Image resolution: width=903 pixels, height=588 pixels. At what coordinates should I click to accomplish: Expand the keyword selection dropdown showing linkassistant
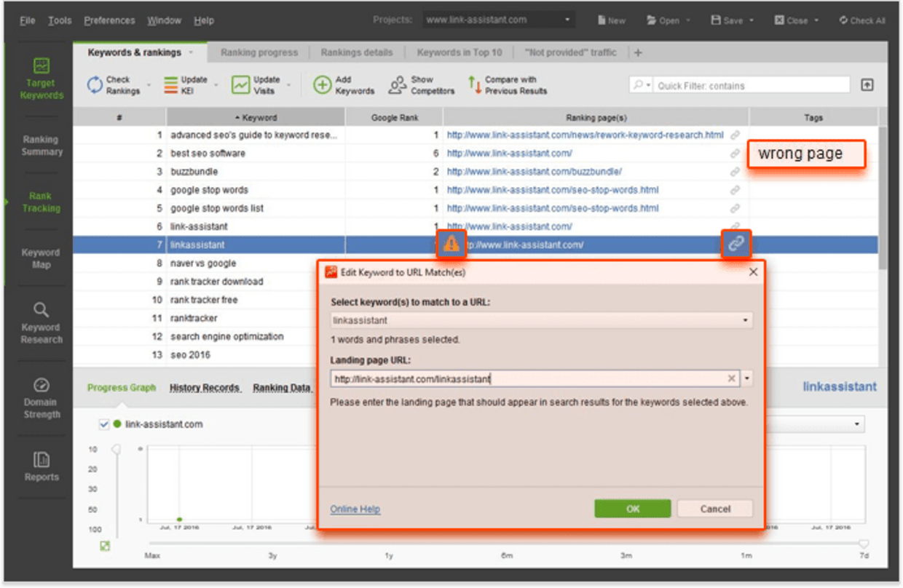point(745,319)
